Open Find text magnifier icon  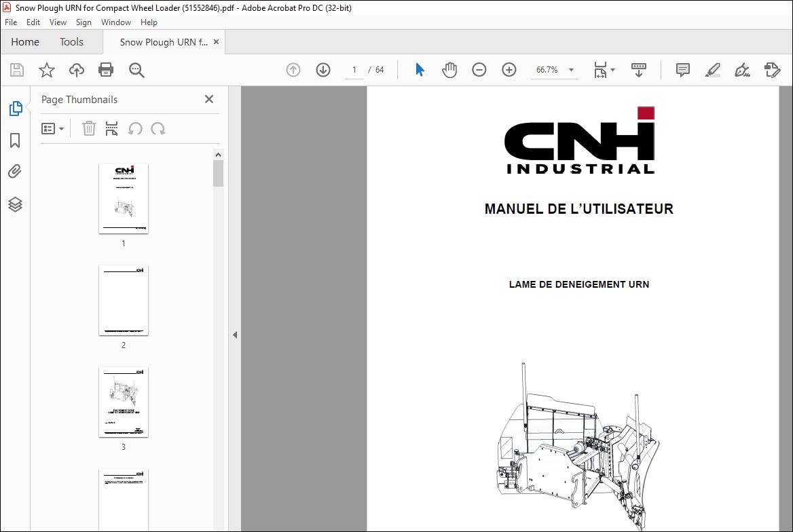click(136, 71)
